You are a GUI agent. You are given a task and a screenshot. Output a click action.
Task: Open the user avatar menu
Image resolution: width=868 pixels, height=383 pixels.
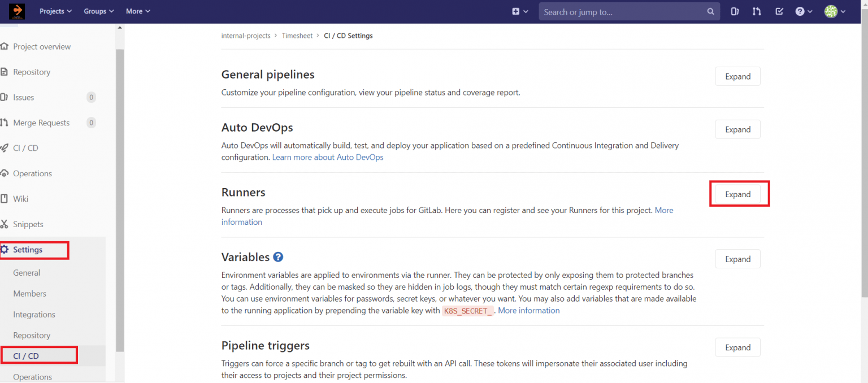(835, 11)
